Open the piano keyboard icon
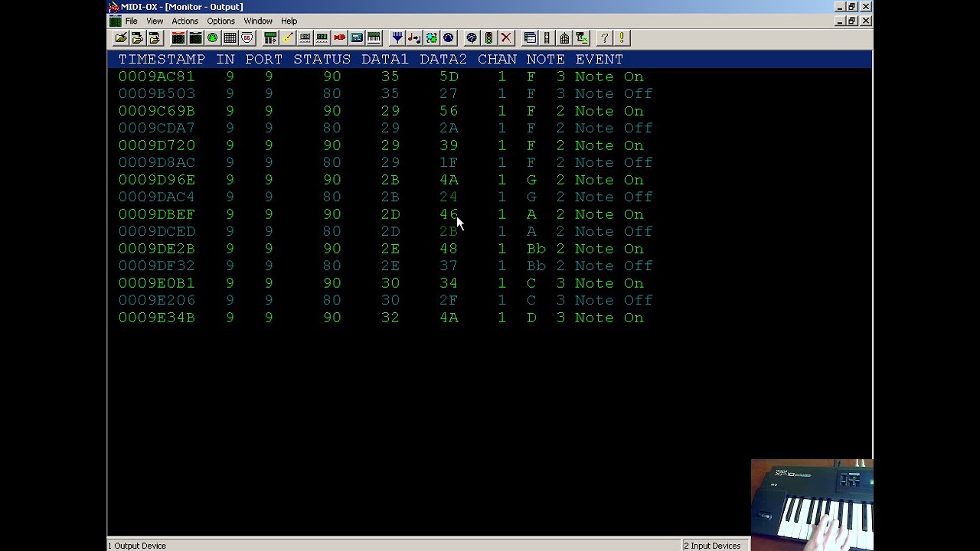The width and height of the screenshot is (980, 551). [374, 37]
